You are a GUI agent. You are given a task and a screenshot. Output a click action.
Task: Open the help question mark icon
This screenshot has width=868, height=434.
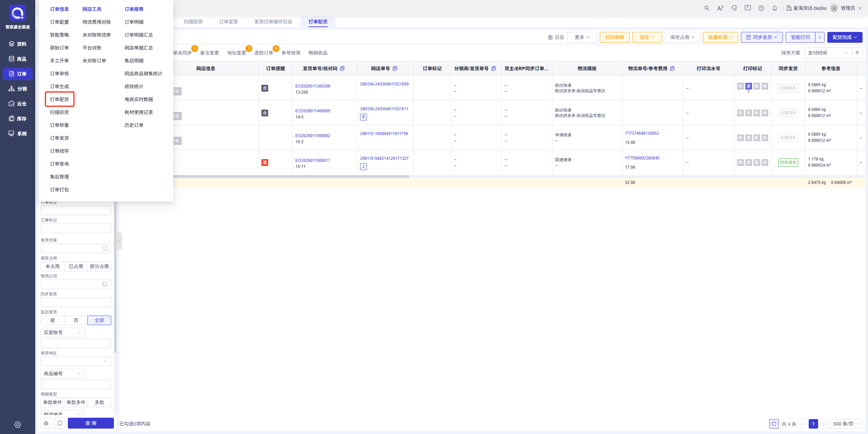tap(761, 8)
